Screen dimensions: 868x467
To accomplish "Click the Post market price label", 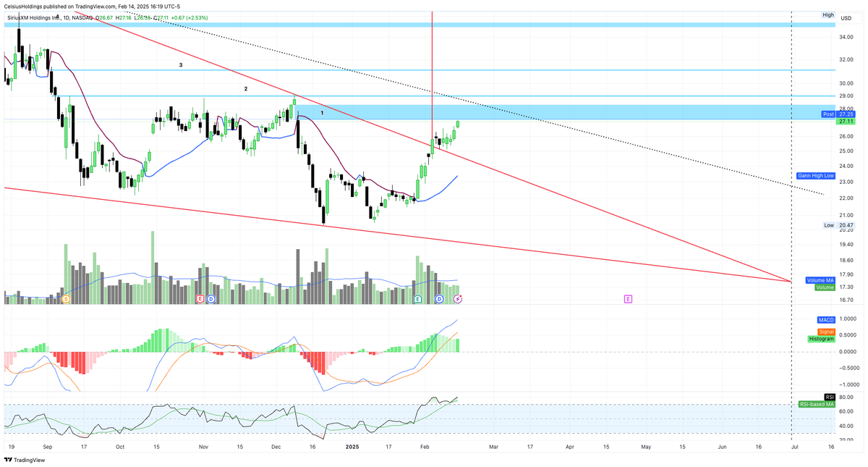I will pyautogui.click(x=829, y=114).
